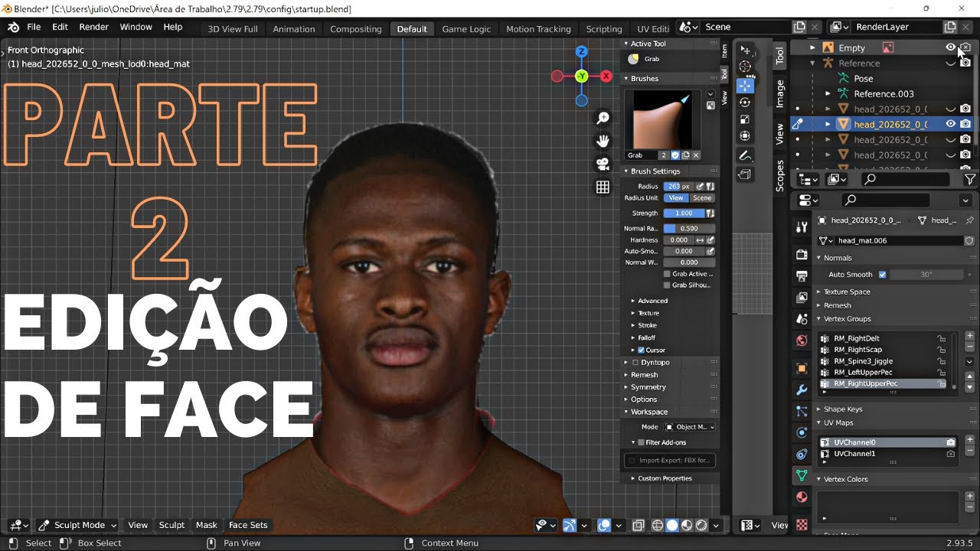Toggle render camera for UVChannel1

950,454
